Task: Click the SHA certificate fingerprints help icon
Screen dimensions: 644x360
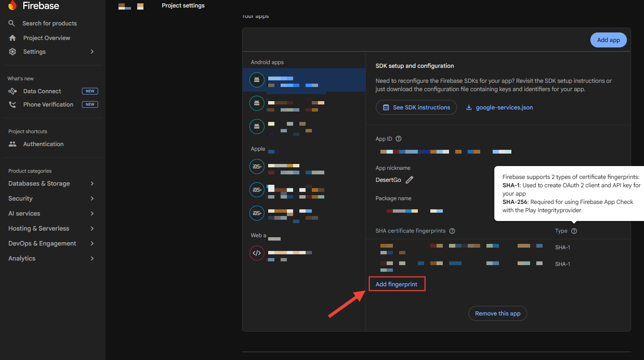Action: [452, 231]
